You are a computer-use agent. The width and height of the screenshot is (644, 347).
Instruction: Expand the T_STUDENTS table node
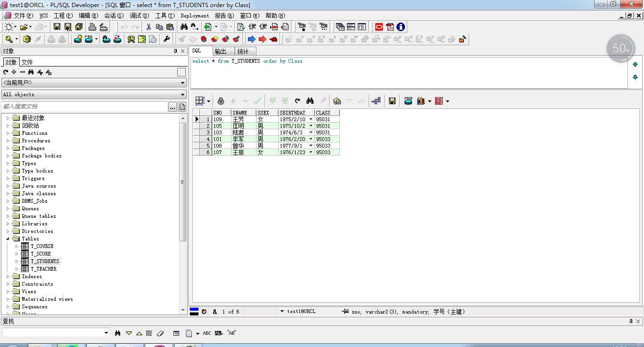(x=17, y=261)
